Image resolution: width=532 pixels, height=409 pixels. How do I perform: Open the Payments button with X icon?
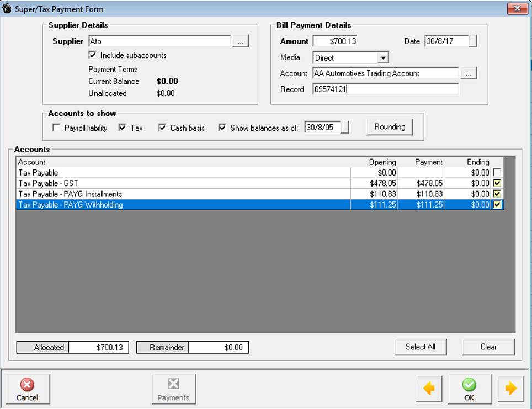click(x=173, y=389)
